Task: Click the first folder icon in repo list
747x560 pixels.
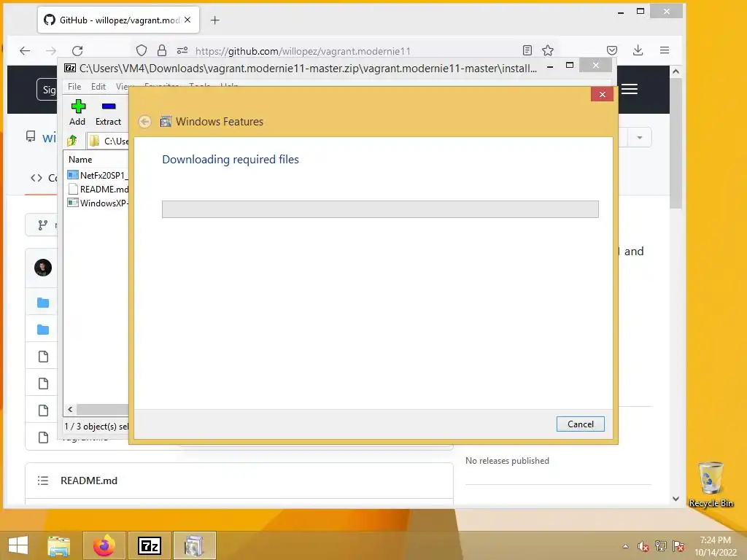Action: pyautogui.click(x=43, y=303)
